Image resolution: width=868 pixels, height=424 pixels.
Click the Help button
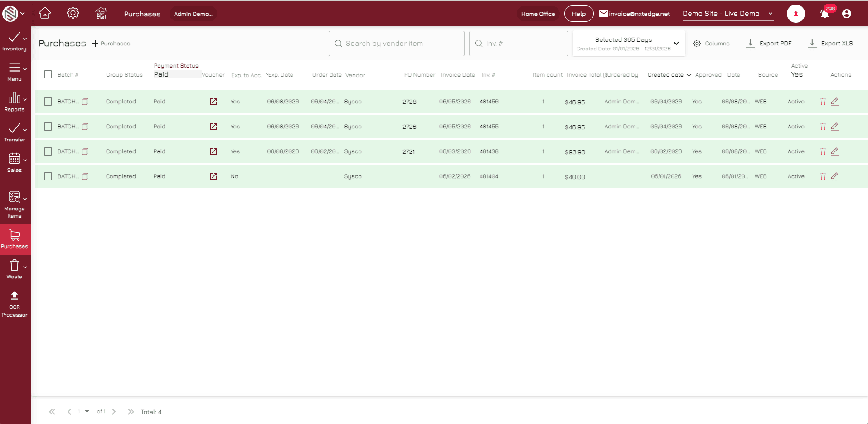[579, 14]
